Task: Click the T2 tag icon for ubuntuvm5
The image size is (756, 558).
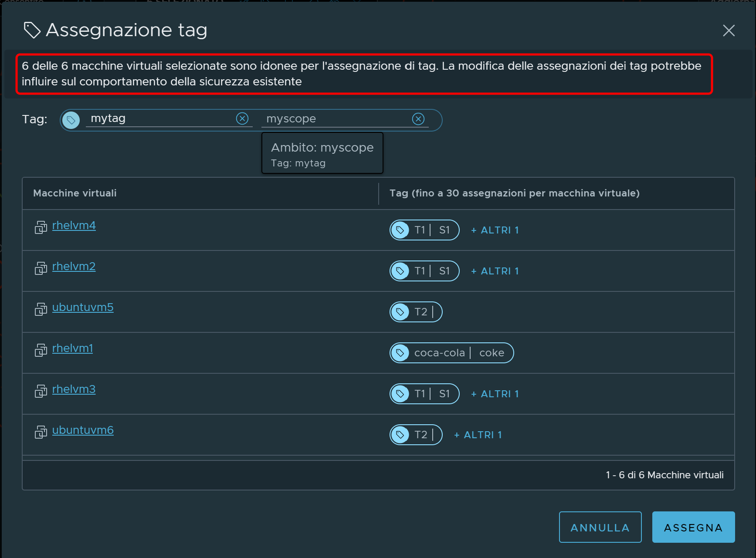Action: (400, 312)
